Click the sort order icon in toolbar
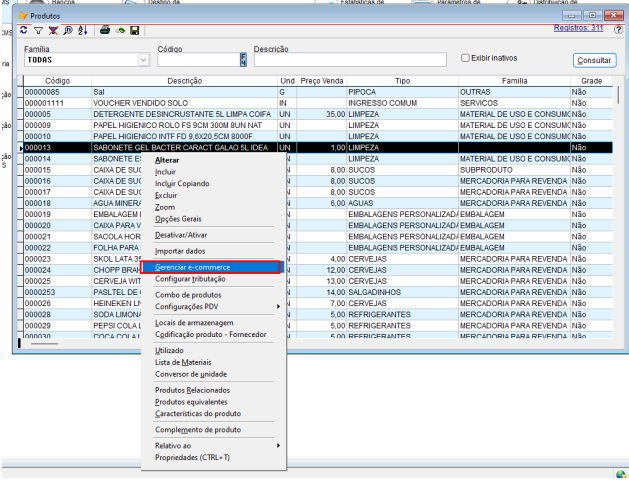This screenshot has width=629, height=480. tap(81, 31)
